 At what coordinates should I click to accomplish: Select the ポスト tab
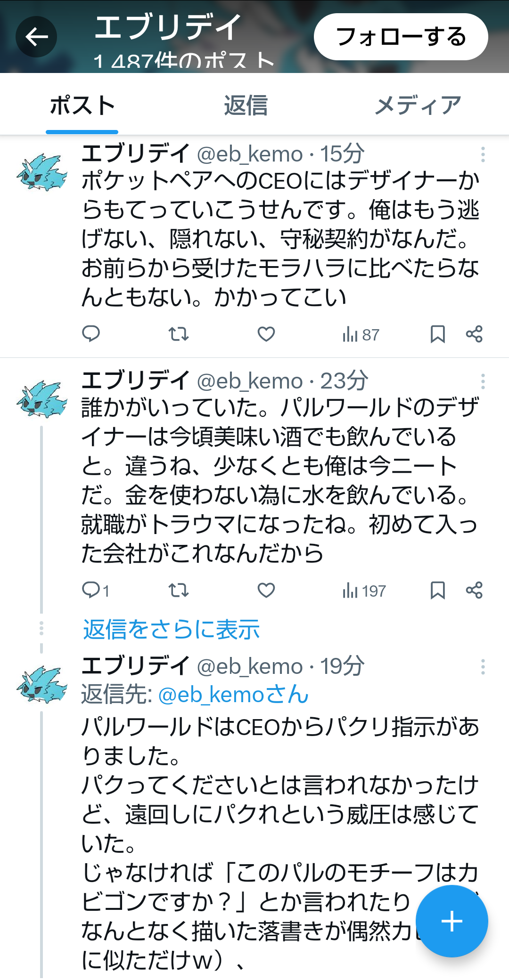[x=82, y=105]
